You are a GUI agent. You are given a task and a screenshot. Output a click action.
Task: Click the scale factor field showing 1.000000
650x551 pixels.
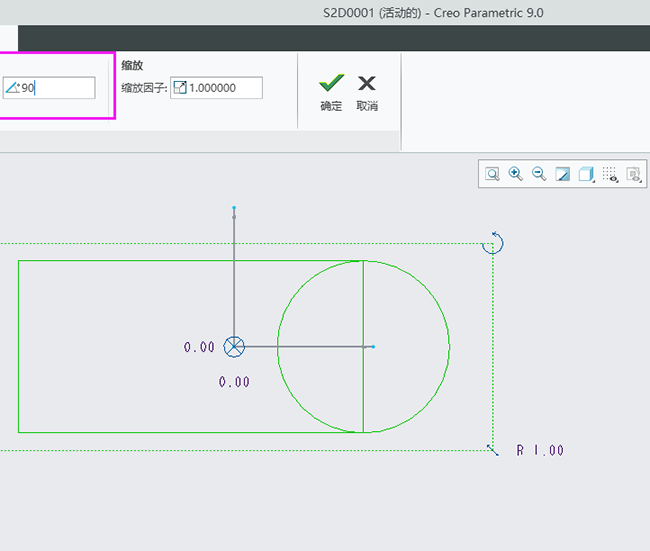223,88
